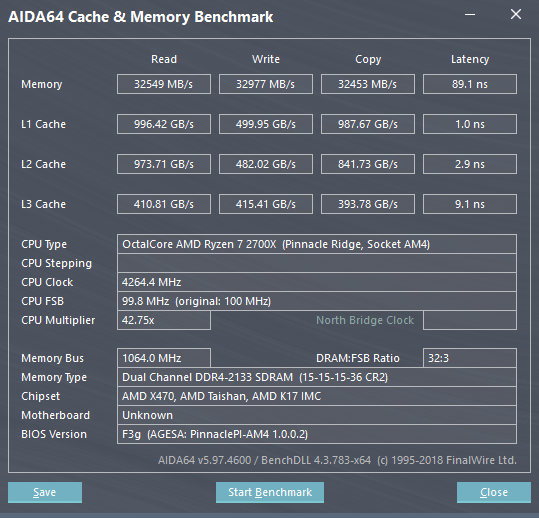The image size is (539, 518).
Task: Click the CPU Multiplier value 42.75x
Action: coord(164,320)
